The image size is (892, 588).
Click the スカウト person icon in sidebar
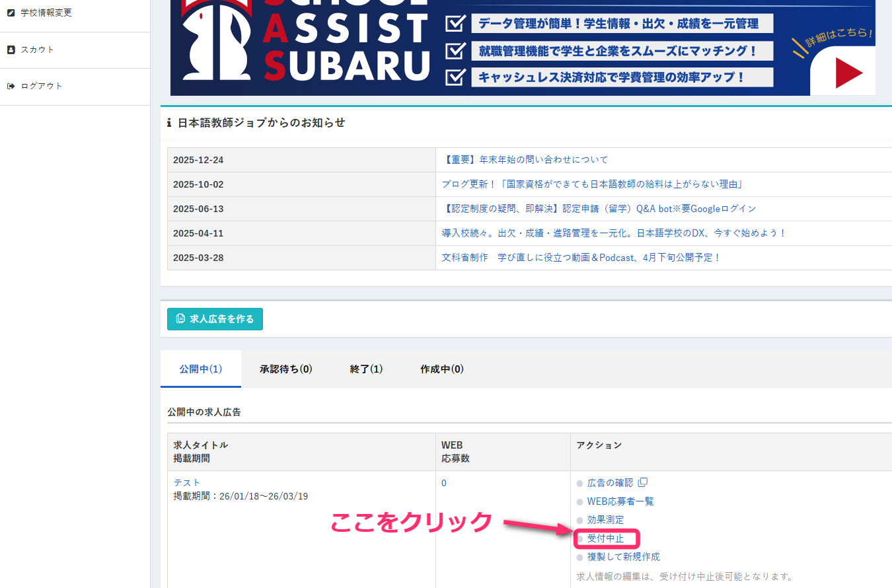(11, 50)
